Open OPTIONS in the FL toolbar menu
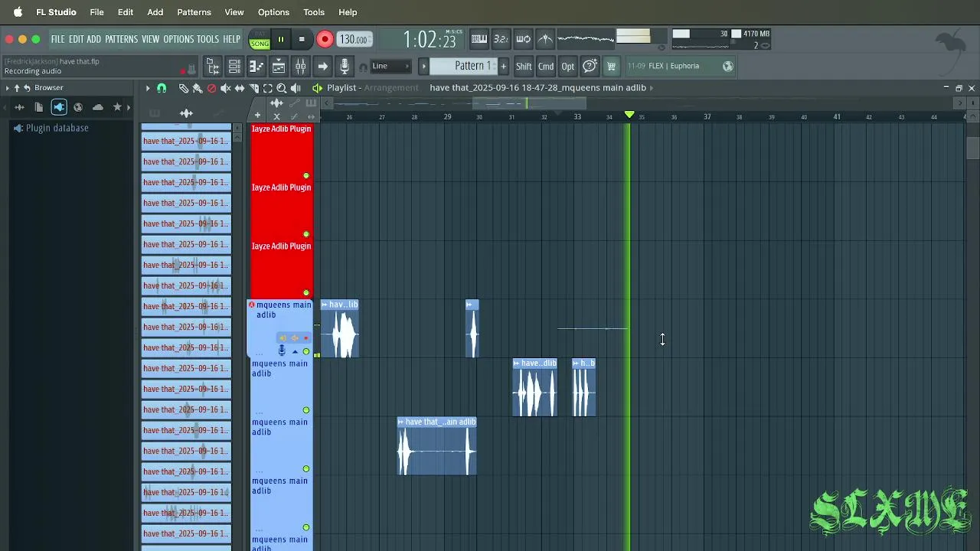Viewport: 980px width, 551px height. point(178,40)
